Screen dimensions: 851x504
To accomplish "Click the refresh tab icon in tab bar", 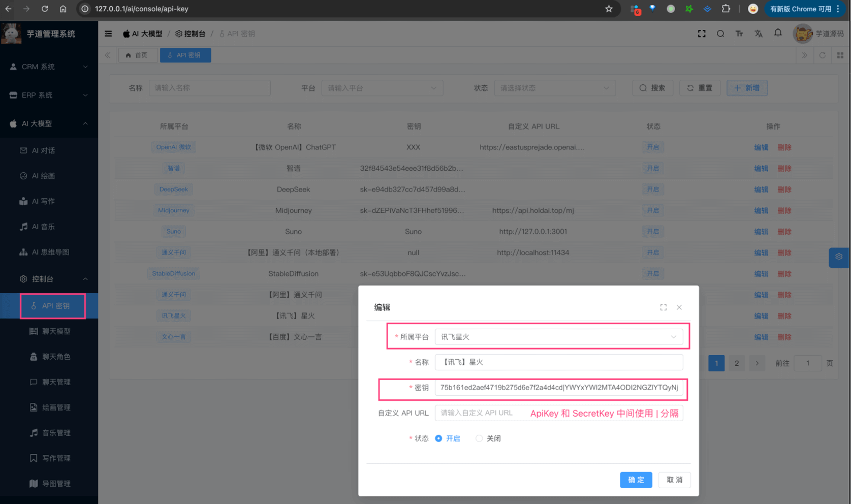I will [x=823, y=55].
